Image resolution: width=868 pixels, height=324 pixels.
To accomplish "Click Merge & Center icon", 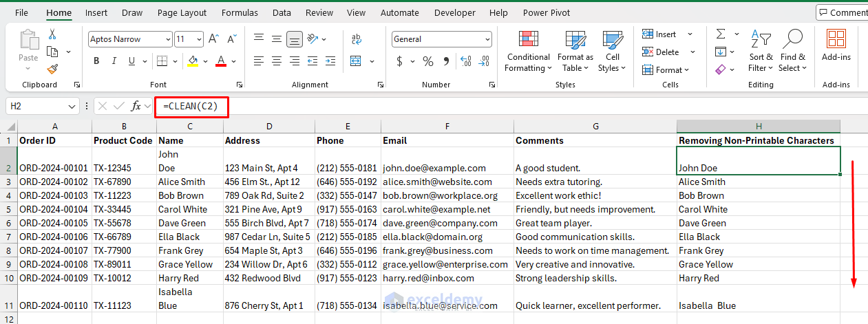I will point(357,61).
